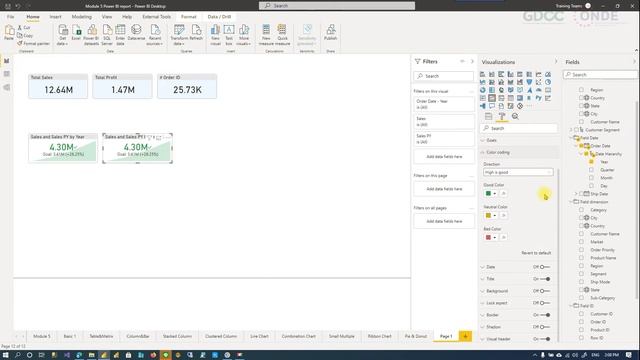The width and height of the screenshot is (640, 360).
Task: Toggle the Title switch off
Action: click(545, 279)
